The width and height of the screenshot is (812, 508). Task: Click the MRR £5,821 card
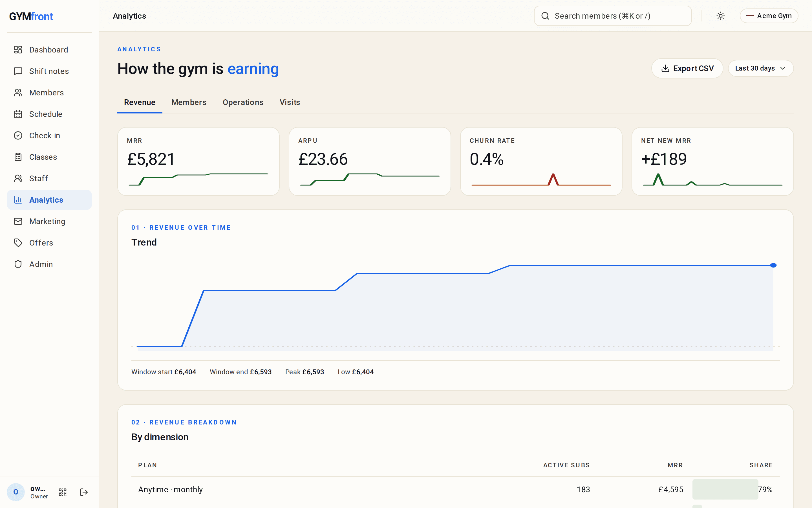pos(198,161)
